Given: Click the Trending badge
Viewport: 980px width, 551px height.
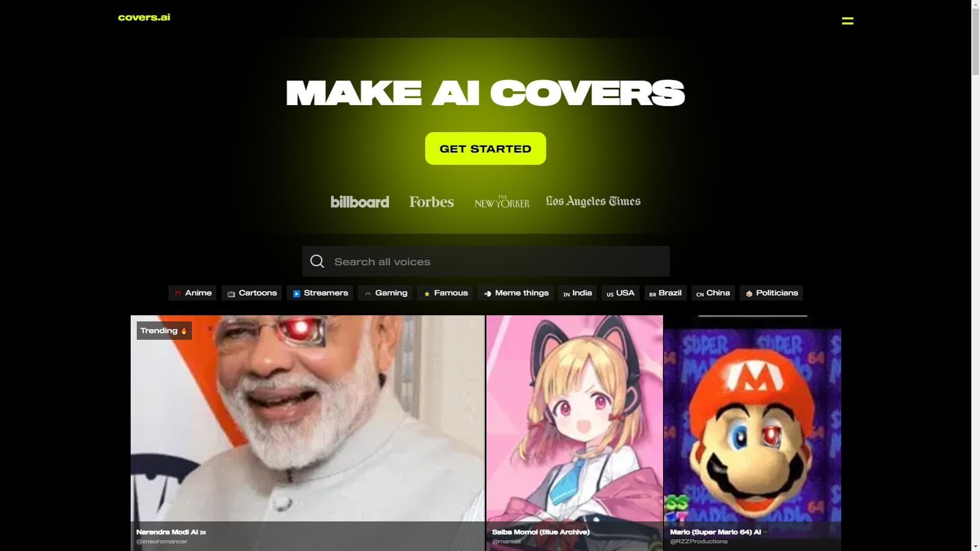Looking at the screenshot, I should click(164, 331).
